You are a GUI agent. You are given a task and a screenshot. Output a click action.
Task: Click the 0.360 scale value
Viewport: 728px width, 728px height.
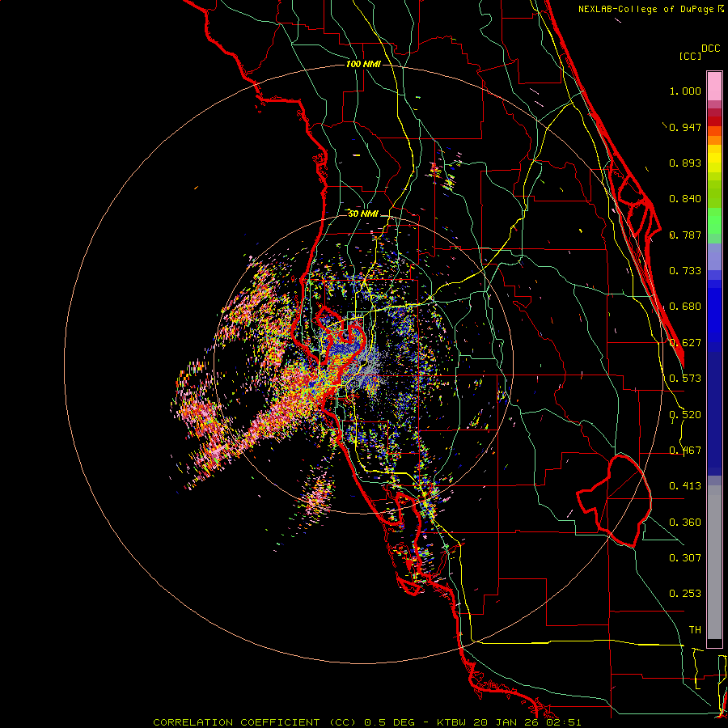coord(685,523)
